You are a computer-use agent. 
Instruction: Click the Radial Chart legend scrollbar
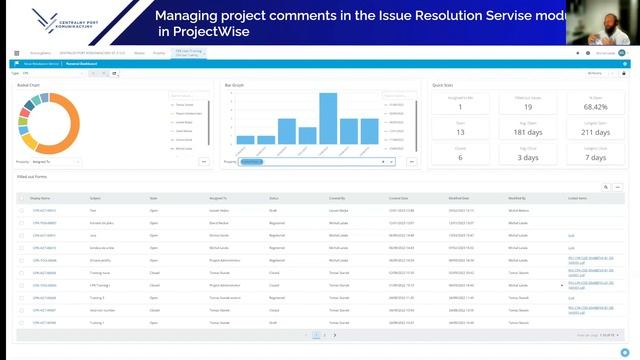coord(209,122)
